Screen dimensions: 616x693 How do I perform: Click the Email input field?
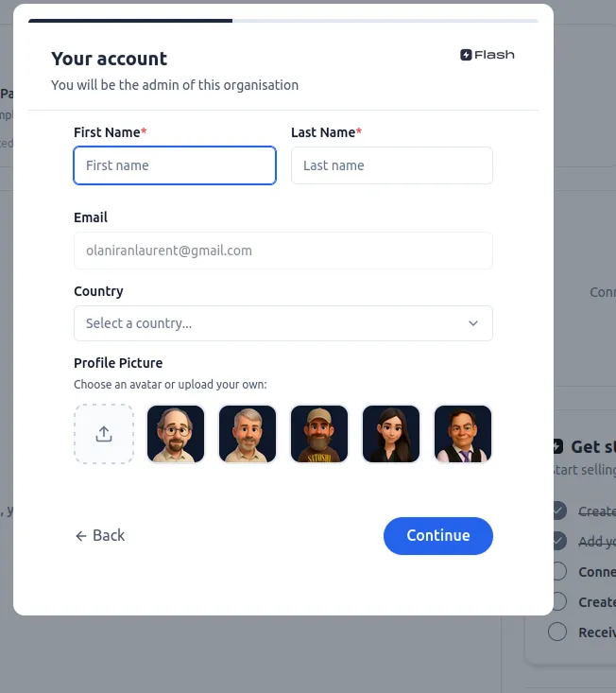click(282, 251)
